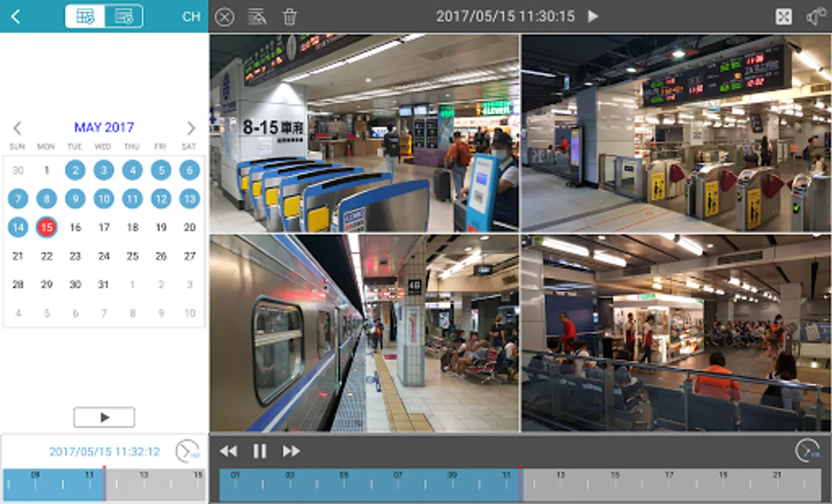Pause the video playback

[260, 451]
